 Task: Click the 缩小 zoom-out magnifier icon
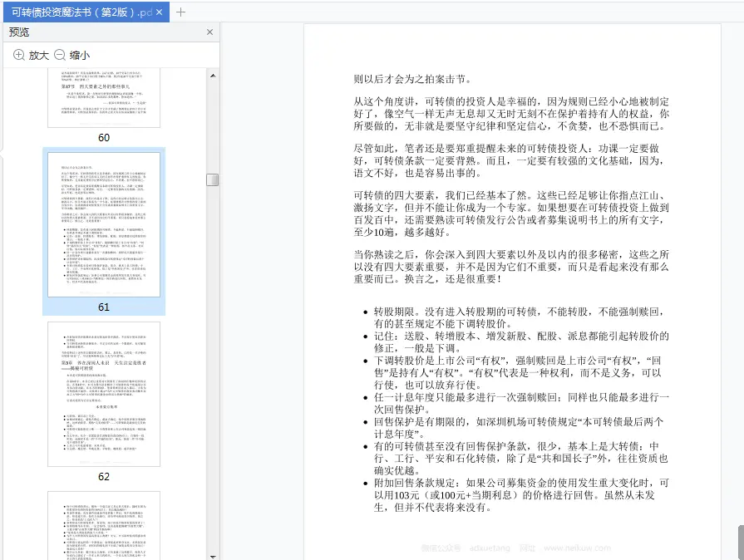point(59,55)
